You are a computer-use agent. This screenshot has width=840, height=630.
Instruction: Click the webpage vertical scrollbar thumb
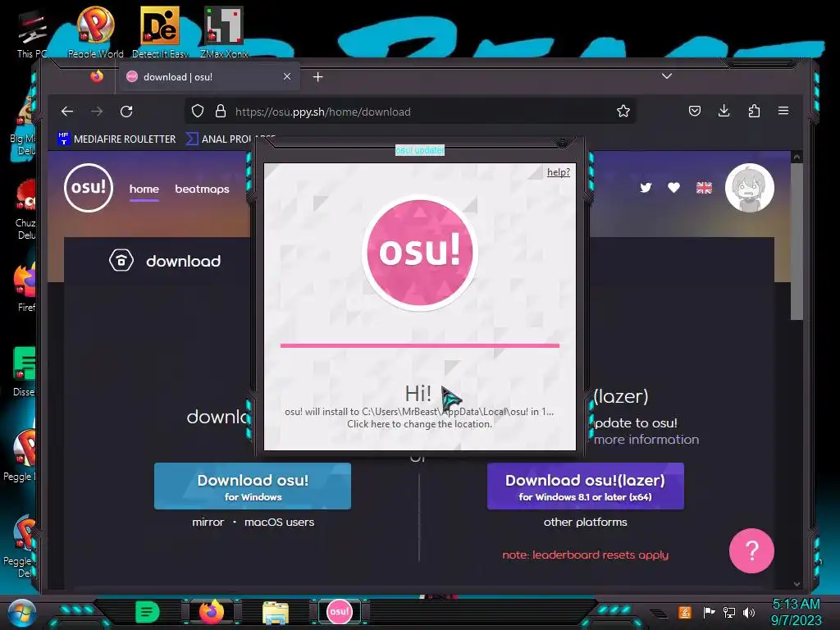(797, 241)
